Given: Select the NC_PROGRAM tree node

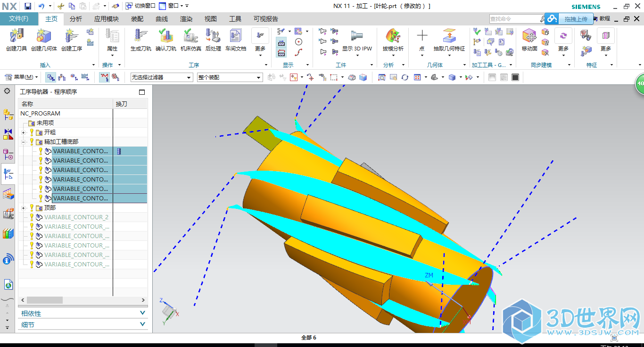Looking at the screenshot, I should pos(41,114).
